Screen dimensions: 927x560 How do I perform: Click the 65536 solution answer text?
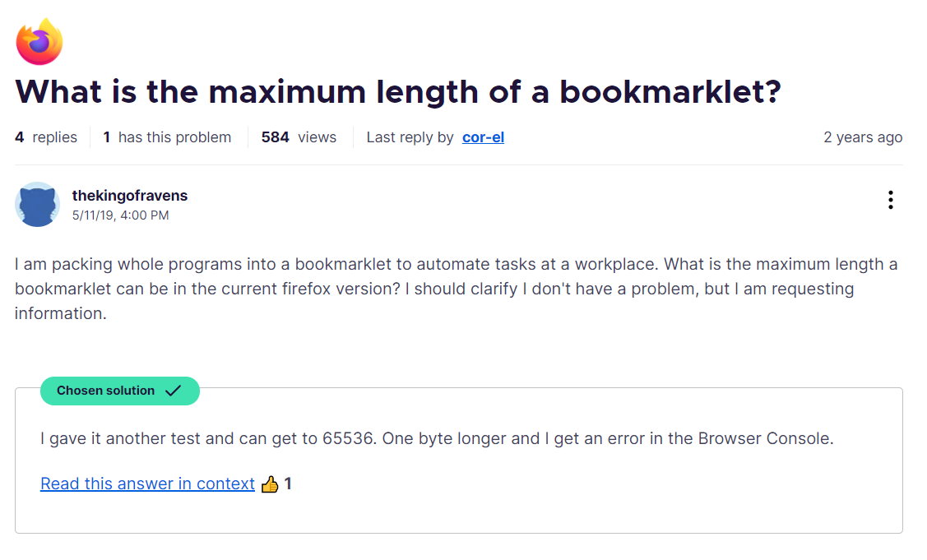pos(436,438)
